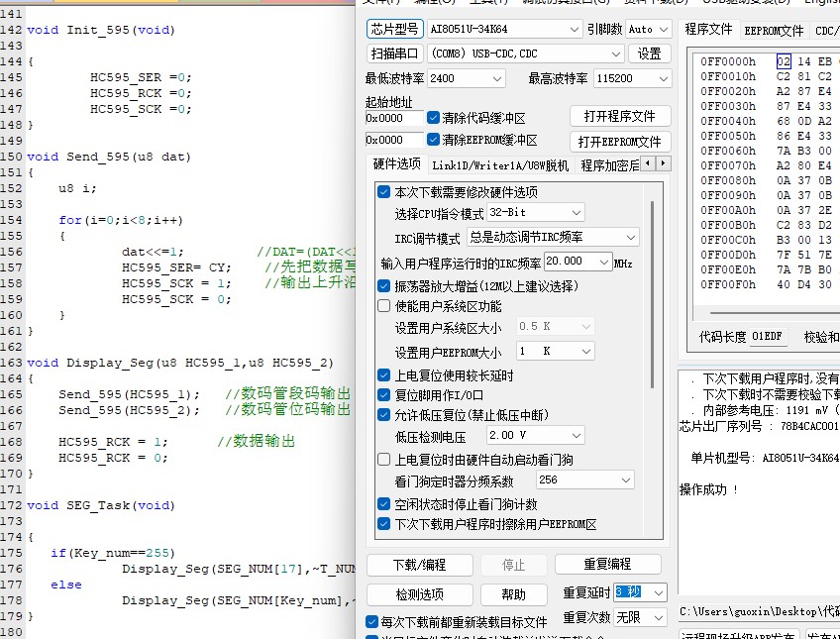Screen dimensions: 840x639
Task: Click hex row 0FF00F0h address
Action: tap(728, 284)
